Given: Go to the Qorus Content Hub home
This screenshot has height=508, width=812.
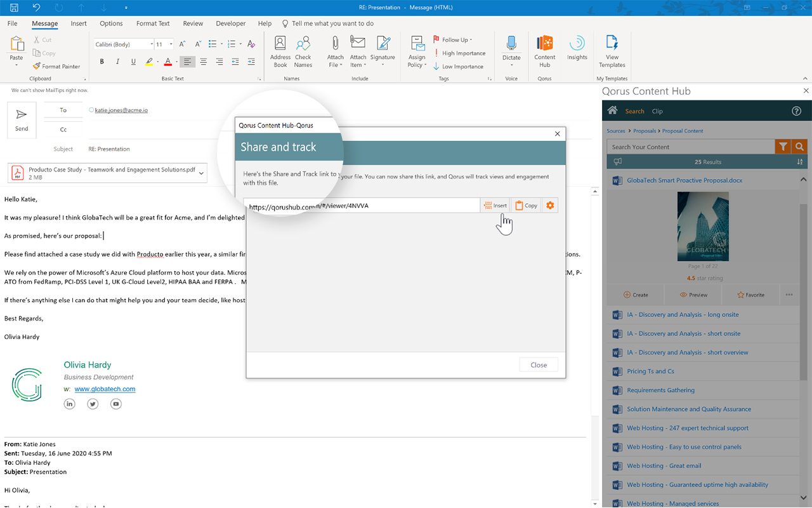Looking at the screenshot, I should (x=612, y=110).
